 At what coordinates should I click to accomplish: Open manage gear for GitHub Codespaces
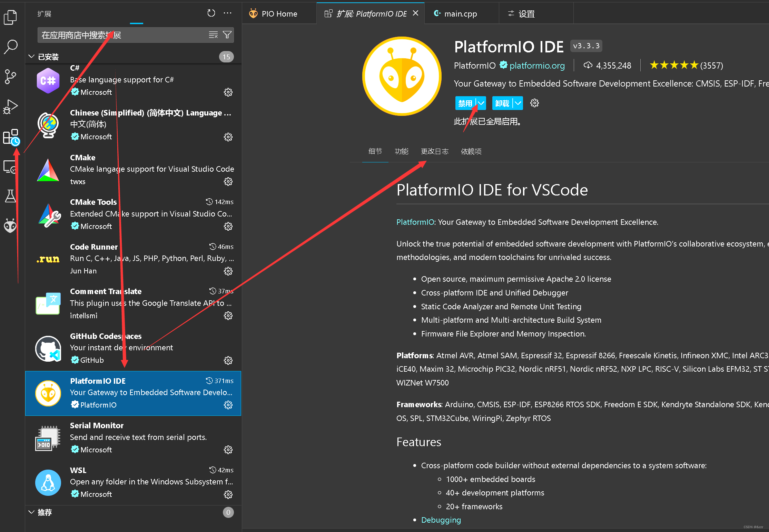tap(228, 360)
